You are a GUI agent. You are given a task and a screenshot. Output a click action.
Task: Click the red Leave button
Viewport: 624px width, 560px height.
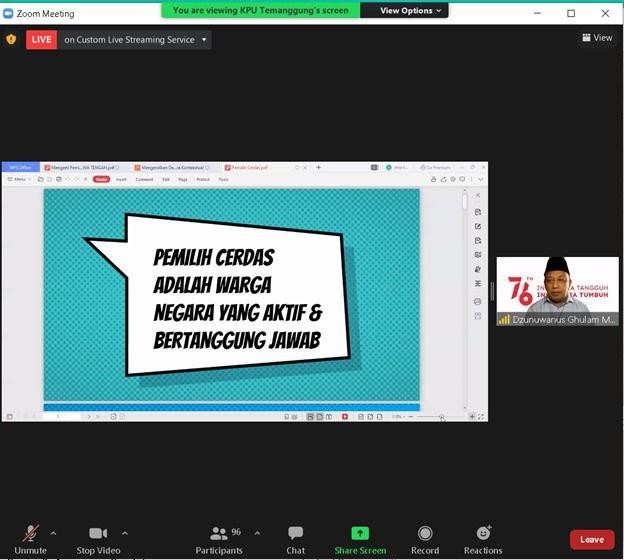[x=591, y=539]
